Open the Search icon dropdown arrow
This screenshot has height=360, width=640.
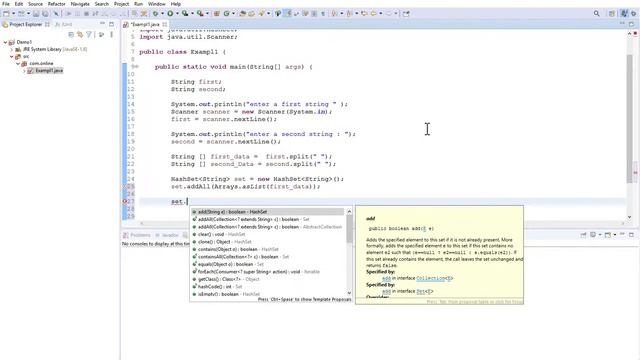269,13
